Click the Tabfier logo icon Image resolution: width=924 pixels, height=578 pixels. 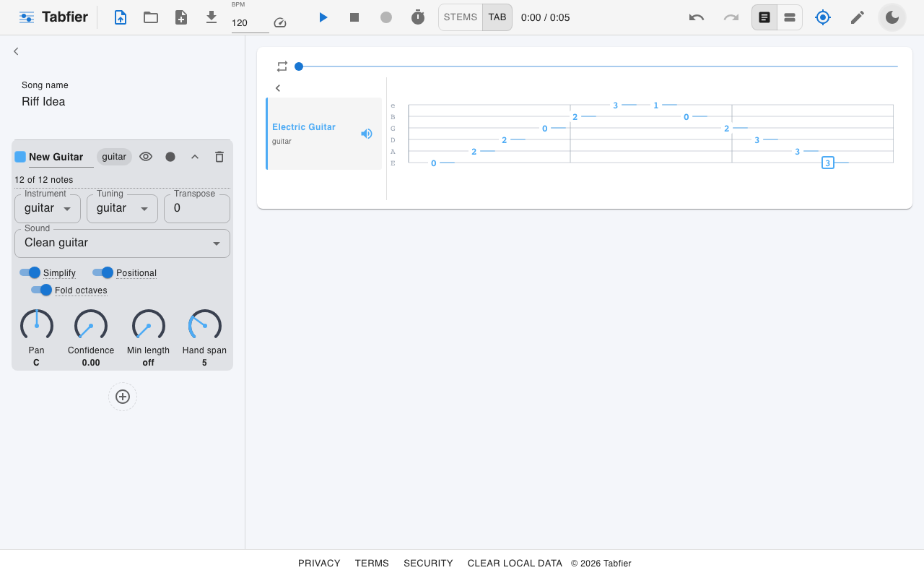tap(27, 17)
